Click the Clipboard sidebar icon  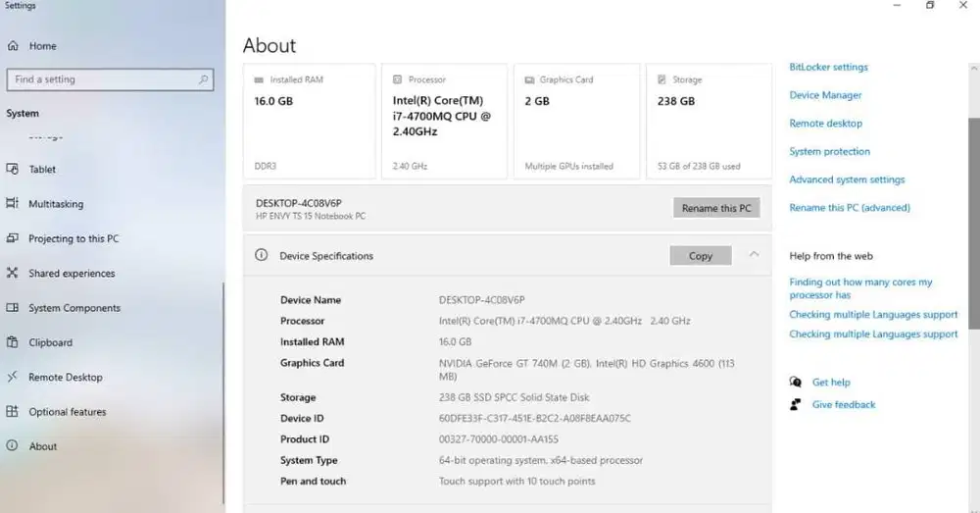click(x=13, y=342)
